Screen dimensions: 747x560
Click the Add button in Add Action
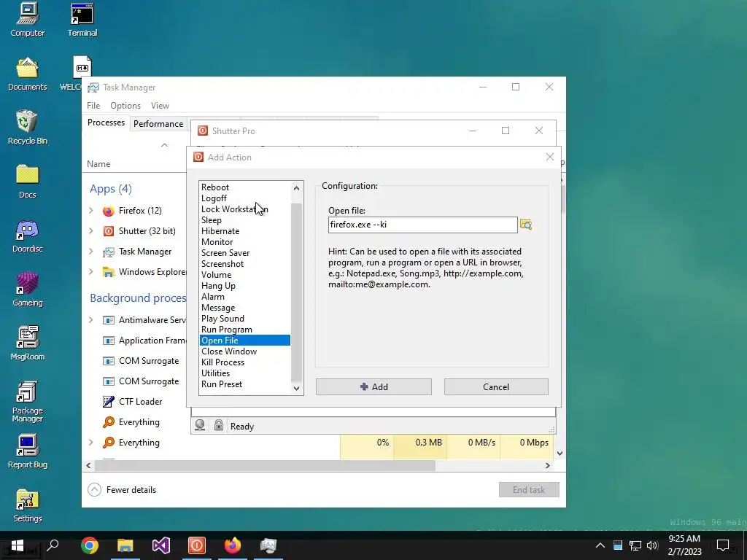373,386
